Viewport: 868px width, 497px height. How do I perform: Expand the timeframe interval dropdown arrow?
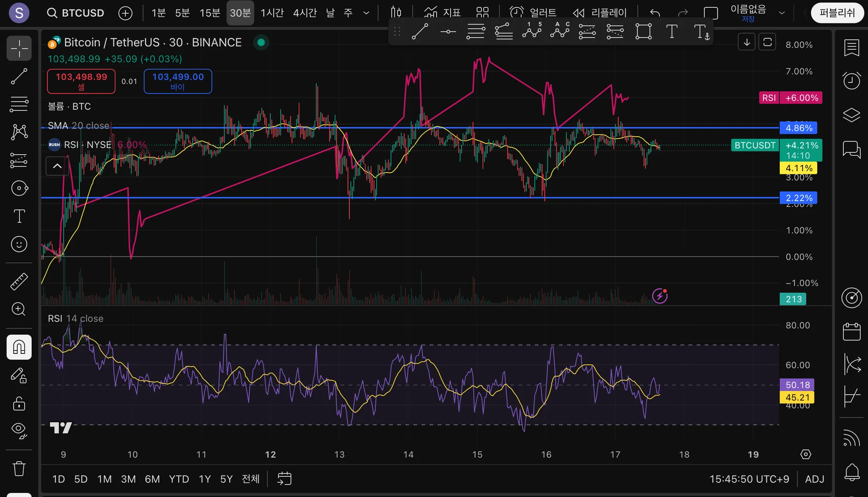click(x=366, y=13)
